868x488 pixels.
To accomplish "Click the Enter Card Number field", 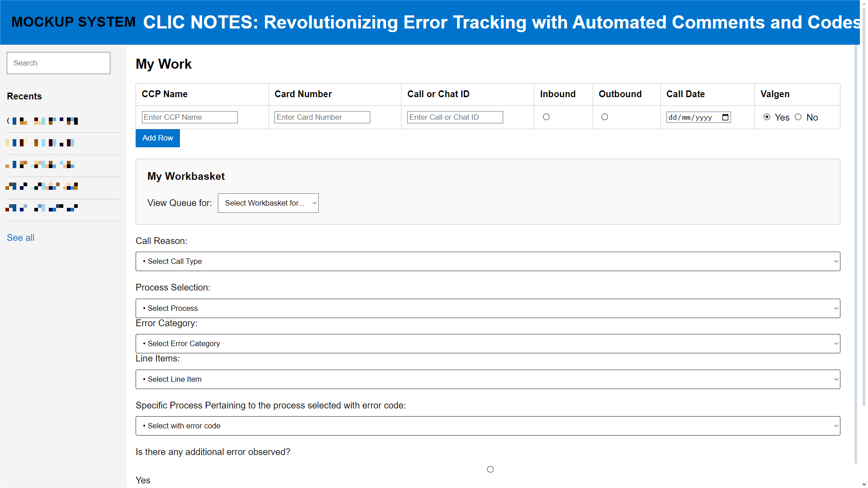I will [322, 117].
